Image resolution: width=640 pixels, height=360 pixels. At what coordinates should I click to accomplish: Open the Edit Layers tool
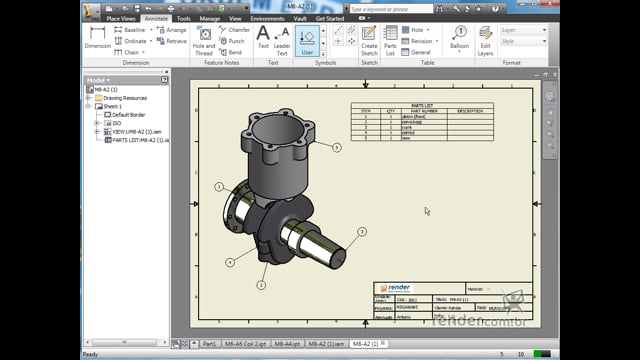click(x=485, y=41)
